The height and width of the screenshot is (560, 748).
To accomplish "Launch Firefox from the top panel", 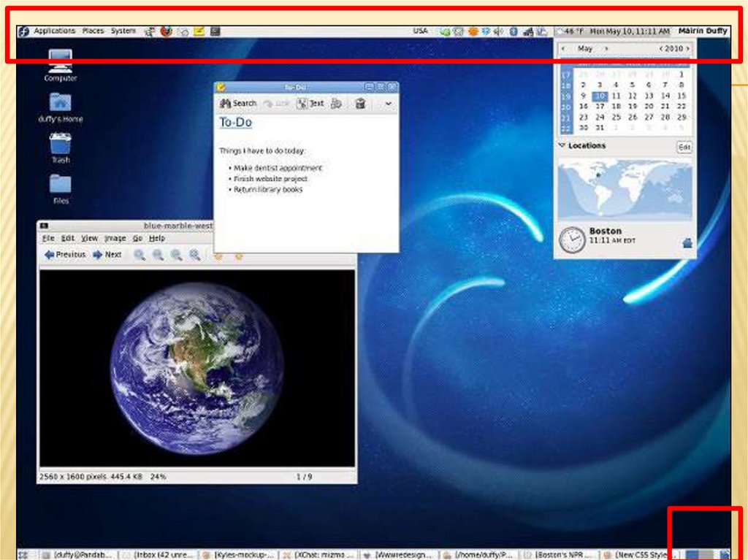I will pyautogui.click(x=166, y=31).
